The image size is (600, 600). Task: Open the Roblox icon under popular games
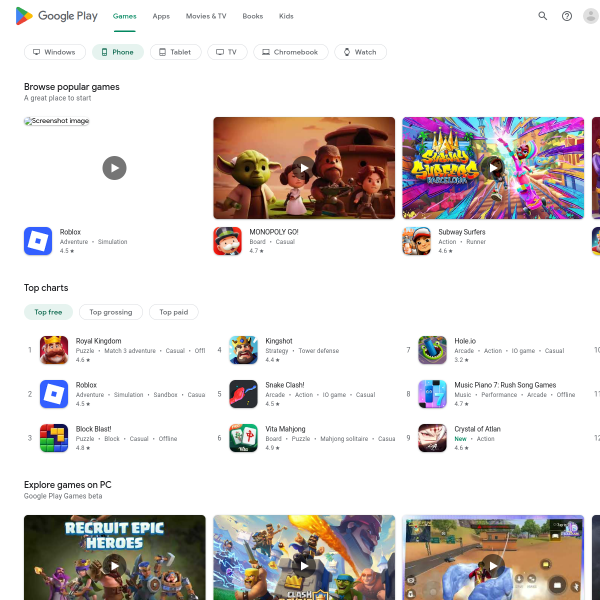(38, 241)
